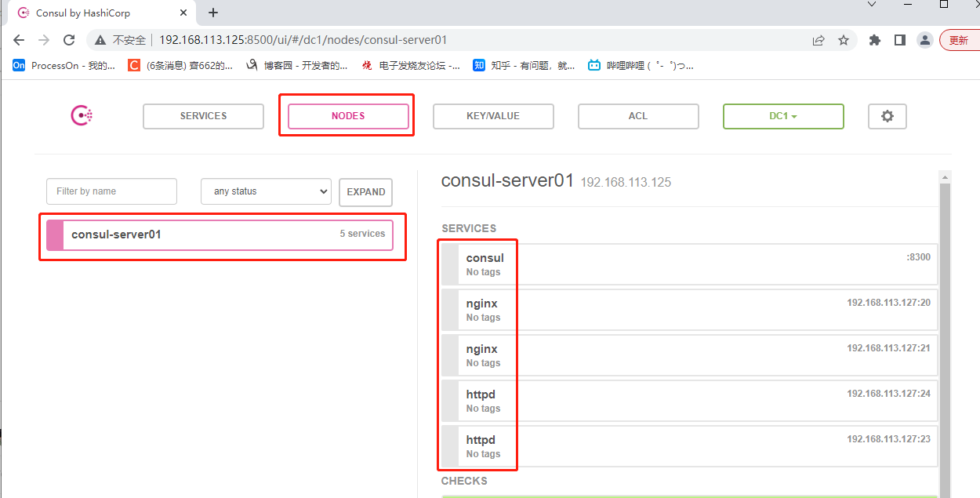This screenshot has height=498, width=980.
Task: Switch to the NODES tab
Action: point(348,116)
